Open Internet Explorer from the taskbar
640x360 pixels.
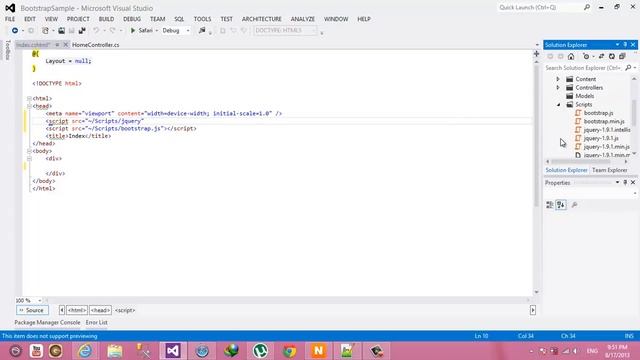pyautogui.click(x=85, y=351)
